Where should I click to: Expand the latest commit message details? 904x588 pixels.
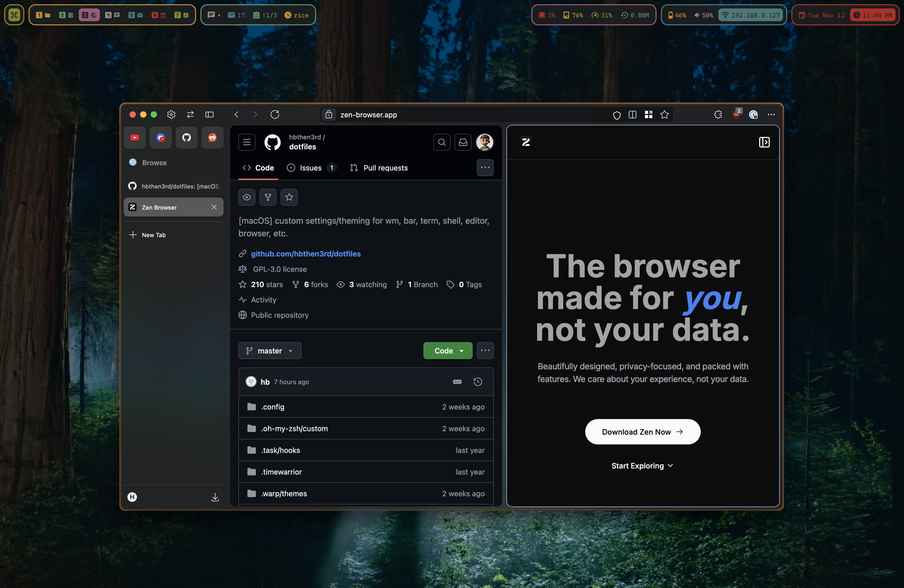[457, 382]
